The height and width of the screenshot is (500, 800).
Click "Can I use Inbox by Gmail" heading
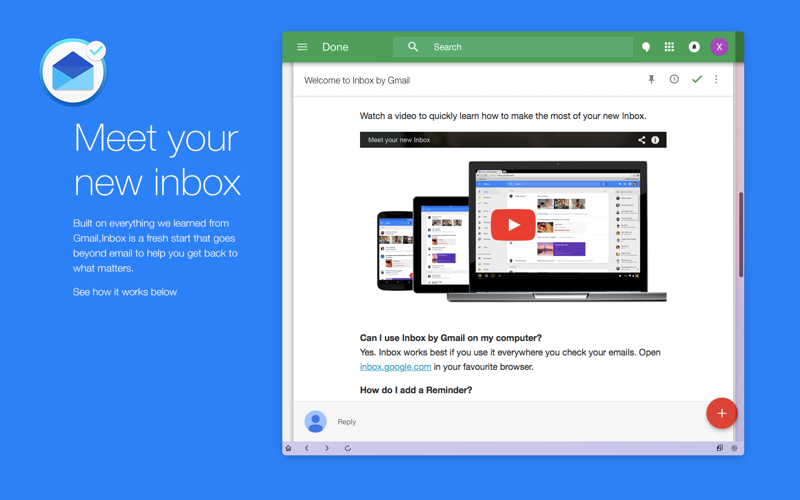pos(451,338)
